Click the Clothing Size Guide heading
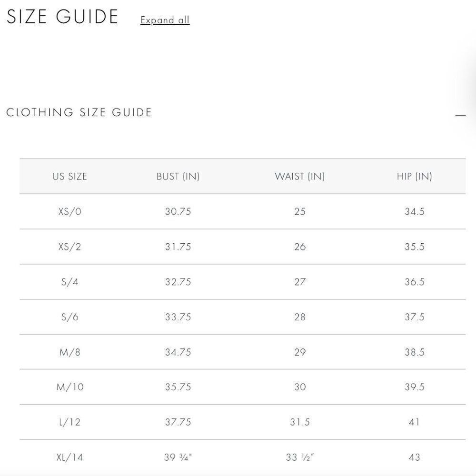 [79, 112]
